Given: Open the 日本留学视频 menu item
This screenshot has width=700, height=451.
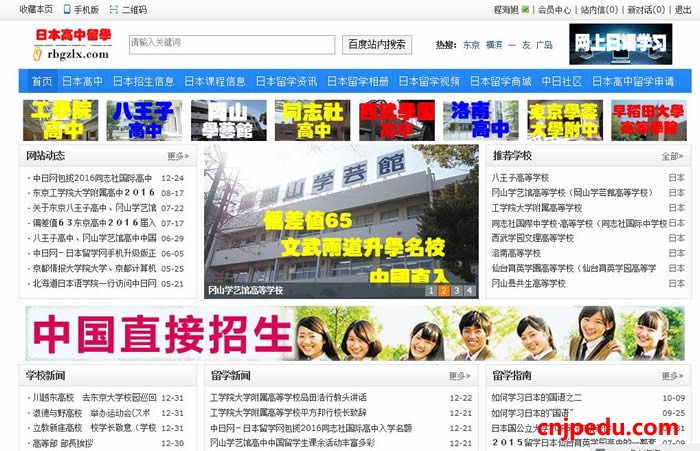Looking at the screenshot, I should pos(429,81).
